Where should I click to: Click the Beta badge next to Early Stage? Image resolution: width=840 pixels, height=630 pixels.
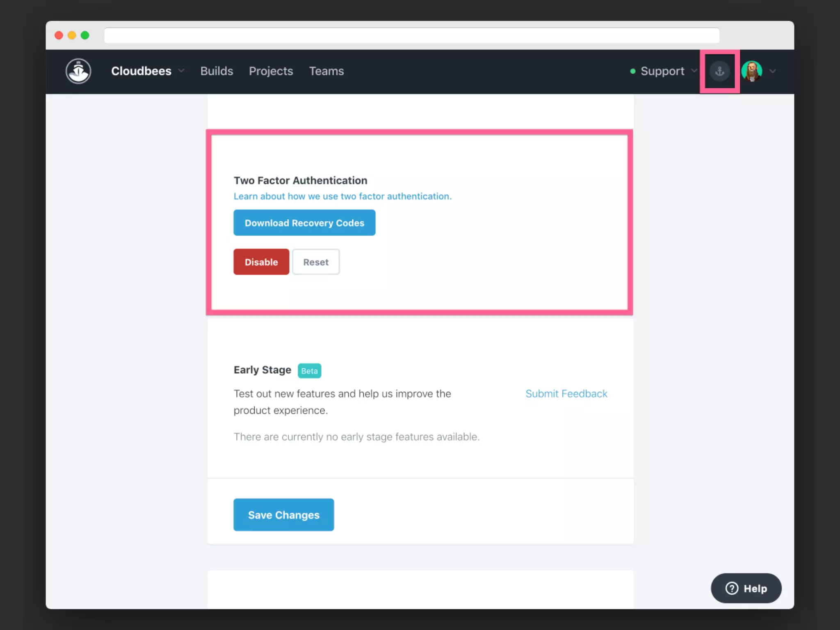[x=309, y=371]
